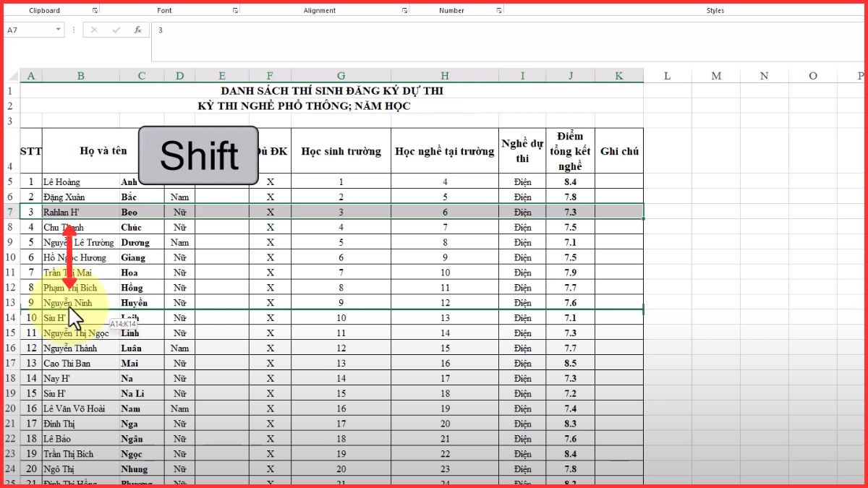Click the name cell "Cao Thi Ban"
Screen dimensions: 868x488
click(x=81, y=363)
